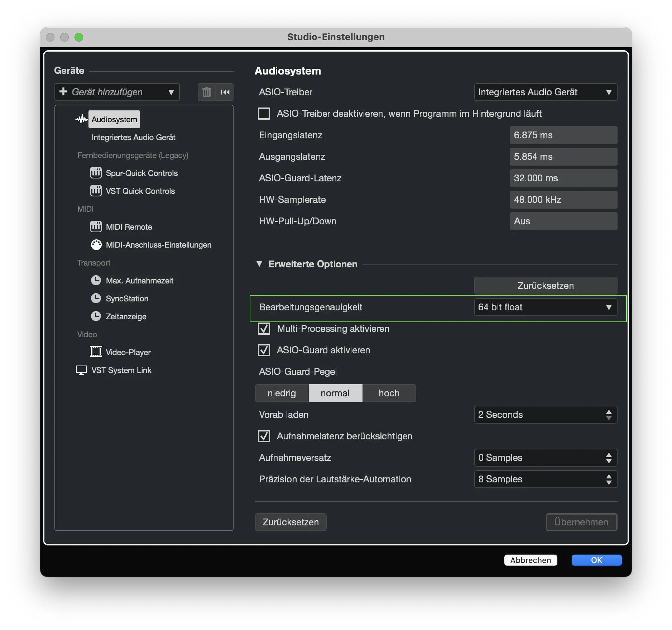672x630 pixels.
Task: Open the ASIO-Treiber dropdown
Action: [x=546, y=92]
